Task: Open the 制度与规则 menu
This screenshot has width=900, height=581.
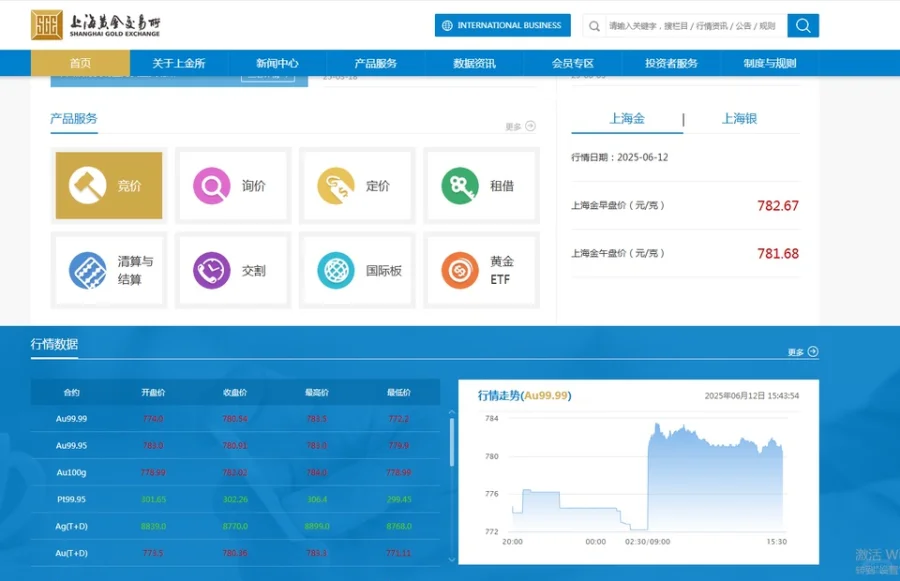Action: [x=770, y=63]
